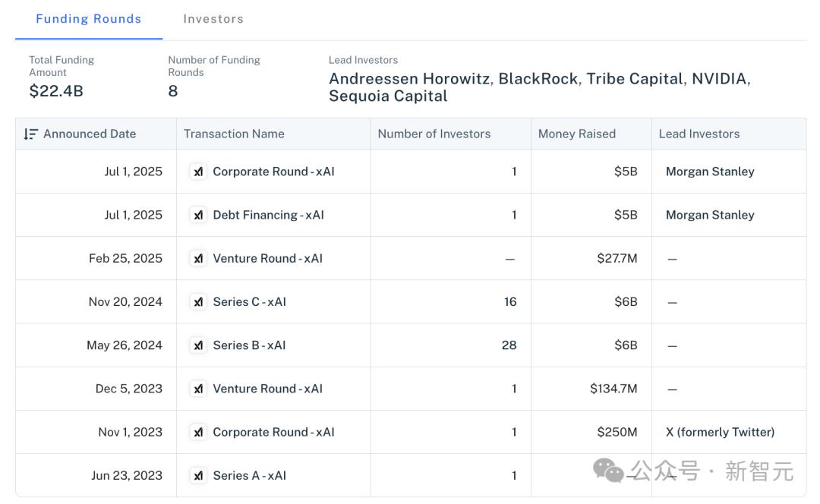Click xAI logo in Jul 2025 Corporate Round row
This screenshot has height=504, width=820.
click(x=197, y=172)
